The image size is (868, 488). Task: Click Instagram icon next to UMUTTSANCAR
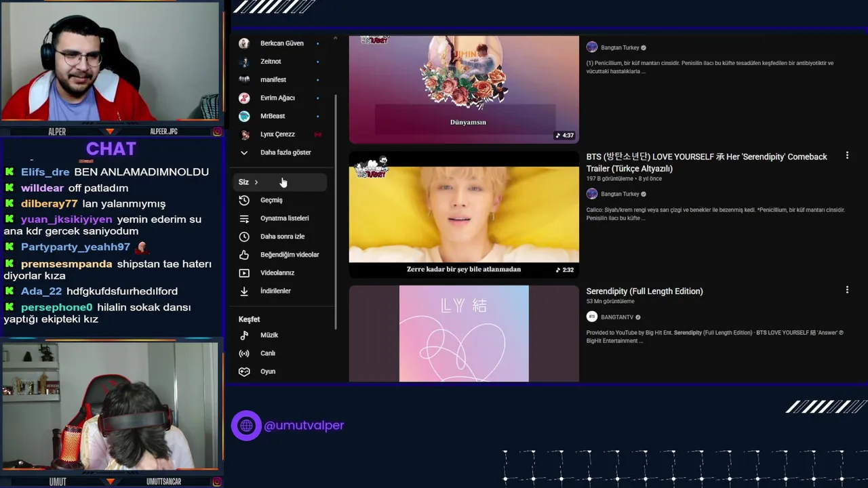(217, 482)
